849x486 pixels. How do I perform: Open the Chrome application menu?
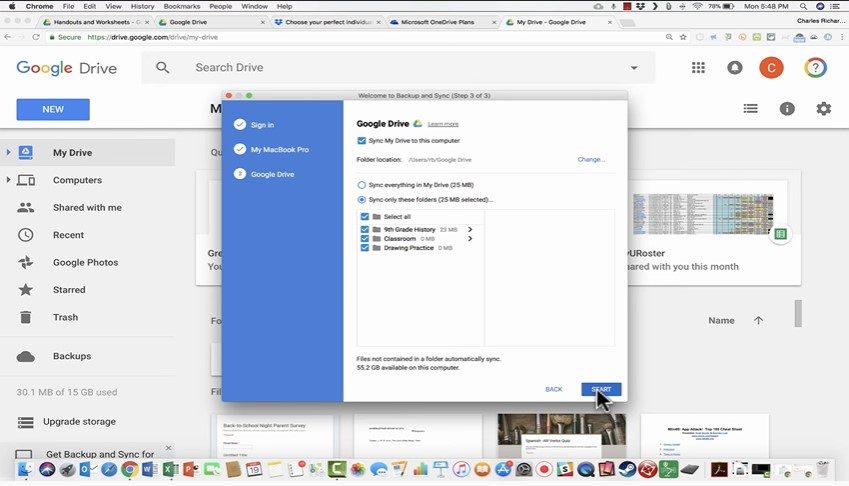click(x=40, y=6)
